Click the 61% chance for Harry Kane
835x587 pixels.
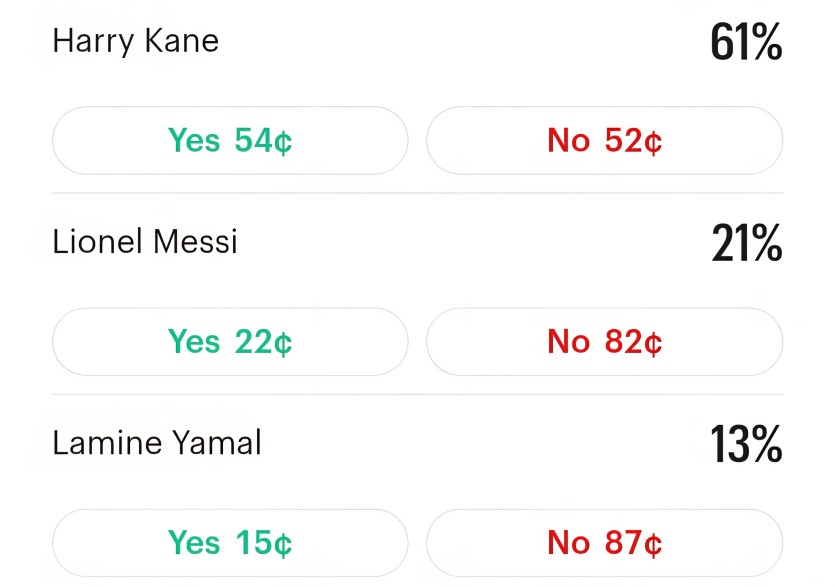click(x=746, y=42)
